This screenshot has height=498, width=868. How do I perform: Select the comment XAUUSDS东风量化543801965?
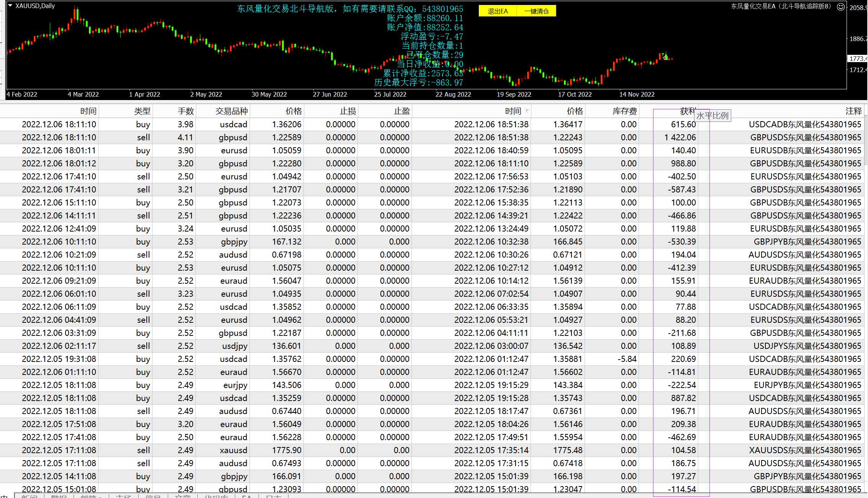point(805,450)
